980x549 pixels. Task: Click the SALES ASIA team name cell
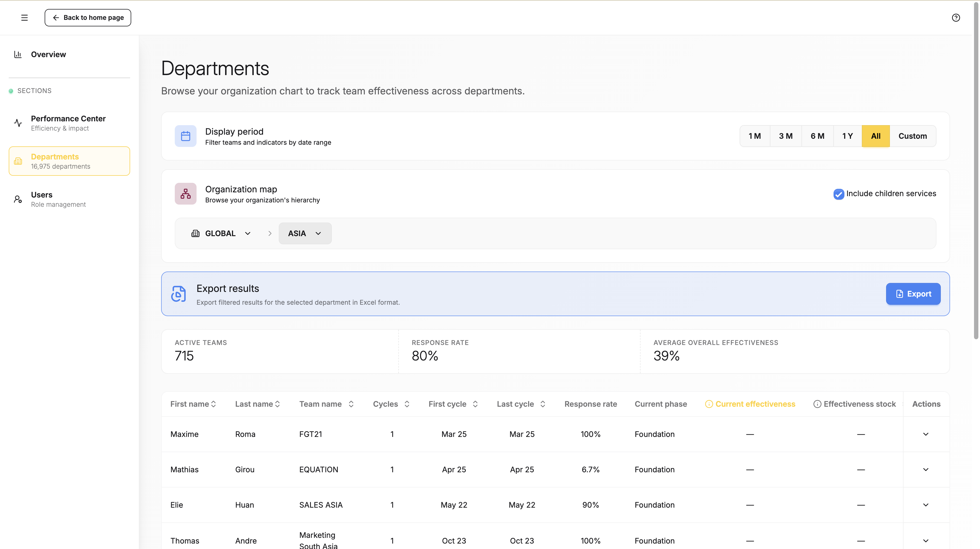point(321,505)
